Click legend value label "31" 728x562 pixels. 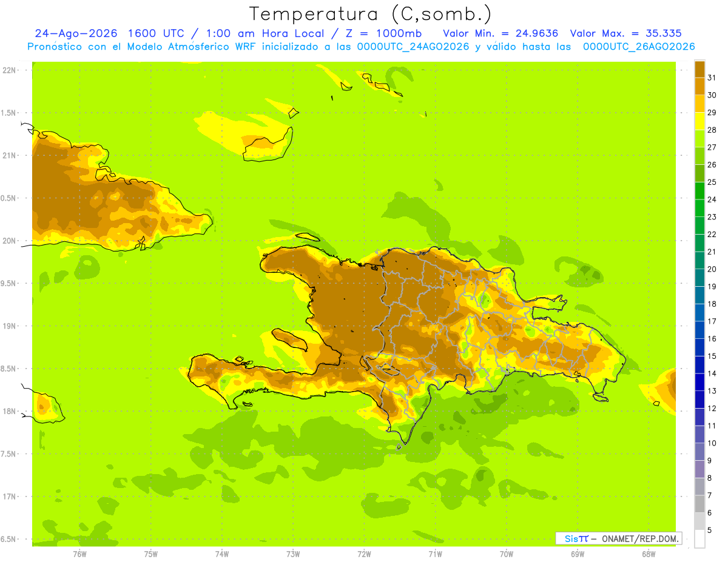pyautogui.click(x=712, y=78)
